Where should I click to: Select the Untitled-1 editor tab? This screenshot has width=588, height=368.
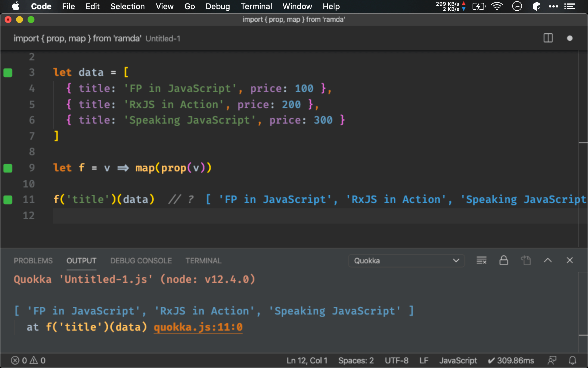(97, 39)
